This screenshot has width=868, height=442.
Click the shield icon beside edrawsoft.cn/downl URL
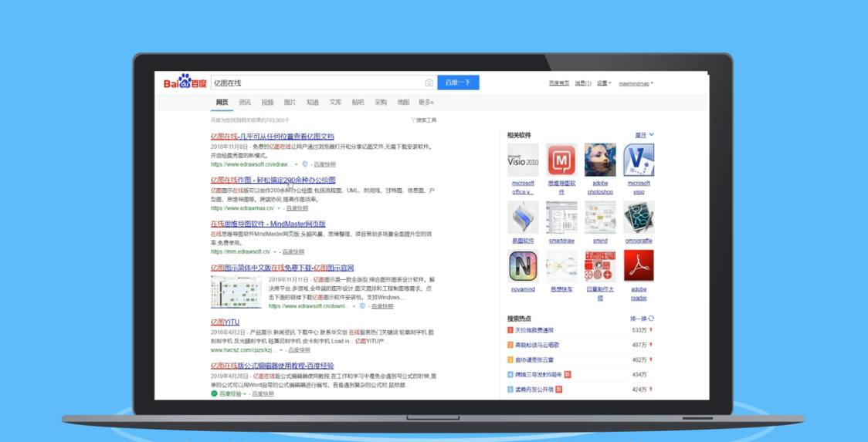363,306
